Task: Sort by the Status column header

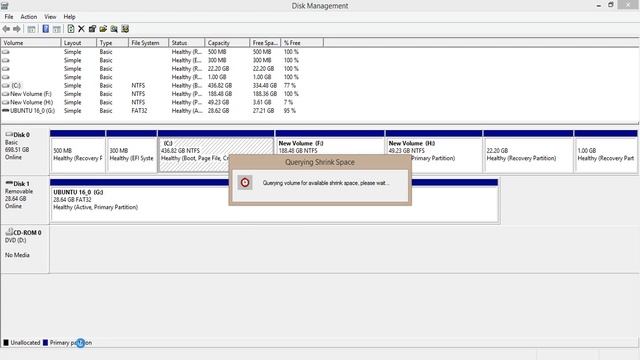Action: 187,42
